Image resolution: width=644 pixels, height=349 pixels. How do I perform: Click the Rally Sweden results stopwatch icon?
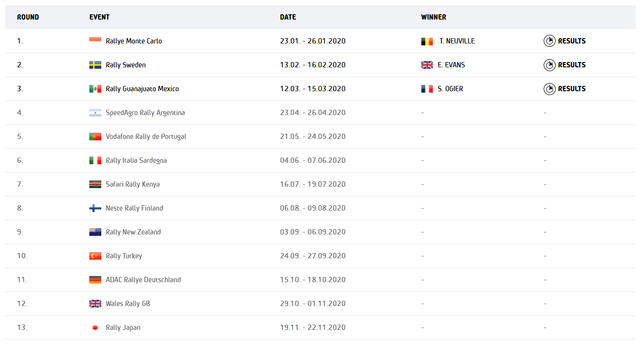click(549, 65)
